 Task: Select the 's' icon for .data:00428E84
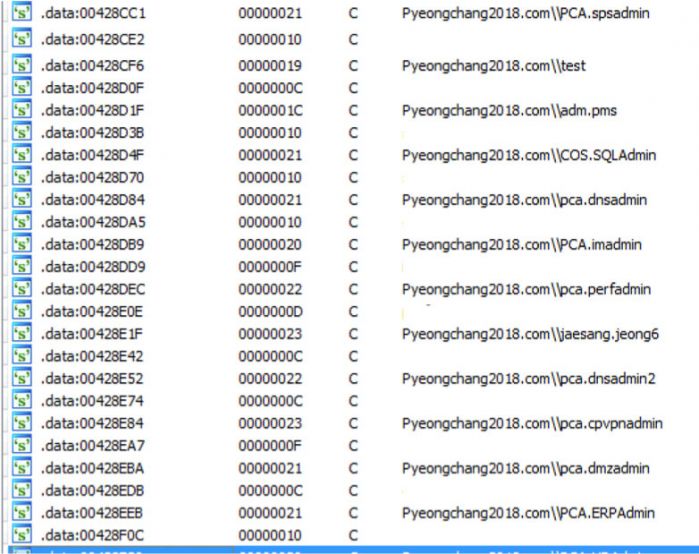[21, 424]
